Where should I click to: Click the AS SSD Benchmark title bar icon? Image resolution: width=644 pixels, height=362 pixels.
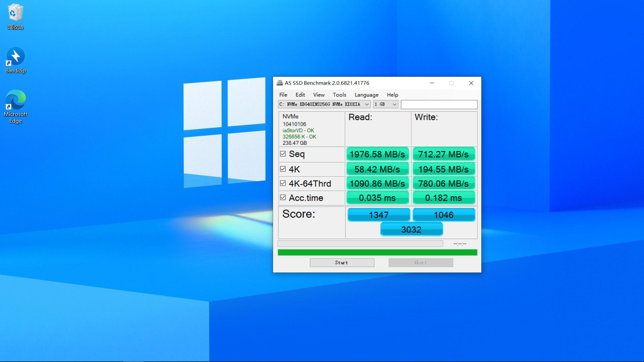[279, 83]
